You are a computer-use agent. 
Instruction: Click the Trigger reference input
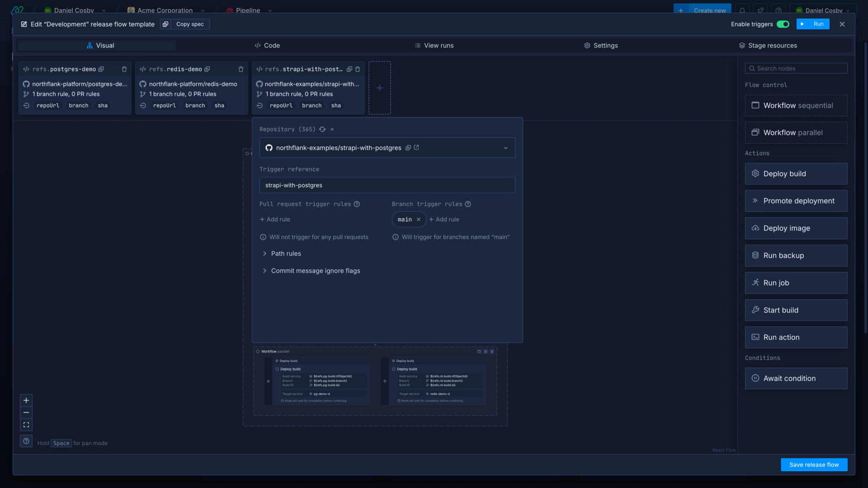(387, 185)
